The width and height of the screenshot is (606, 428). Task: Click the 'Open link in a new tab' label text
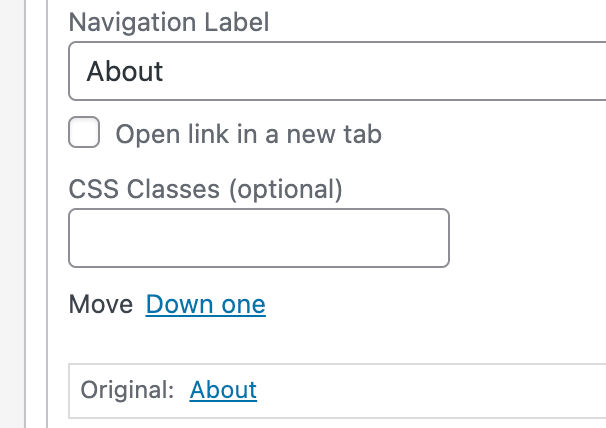tap(248, 134)
